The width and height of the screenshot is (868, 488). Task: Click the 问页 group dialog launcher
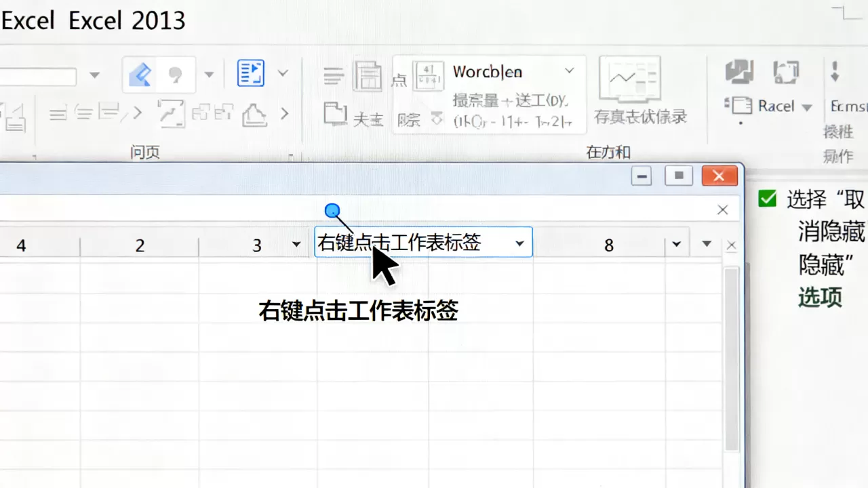click(x=291, y=156)
